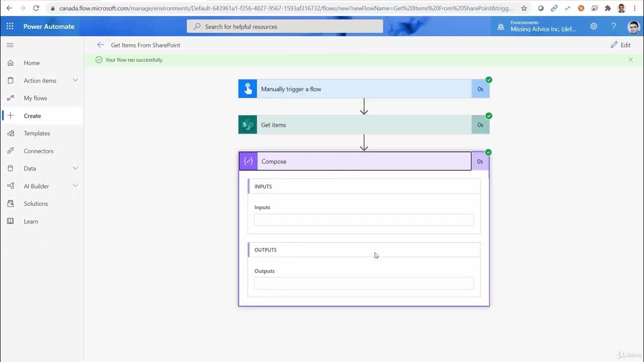Click the Data cylinder icon
This screenshot has width=644, height=362.
[x=11, y=168]
